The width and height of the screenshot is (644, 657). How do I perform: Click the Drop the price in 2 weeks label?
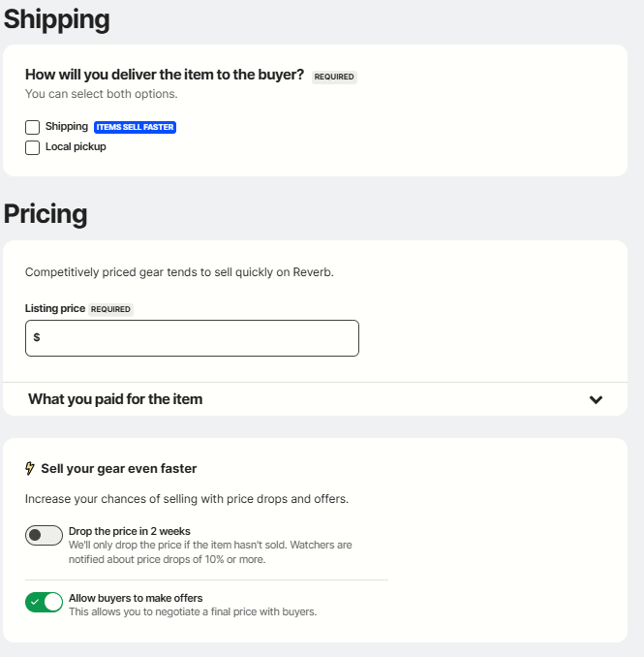[x=130, y=531]
